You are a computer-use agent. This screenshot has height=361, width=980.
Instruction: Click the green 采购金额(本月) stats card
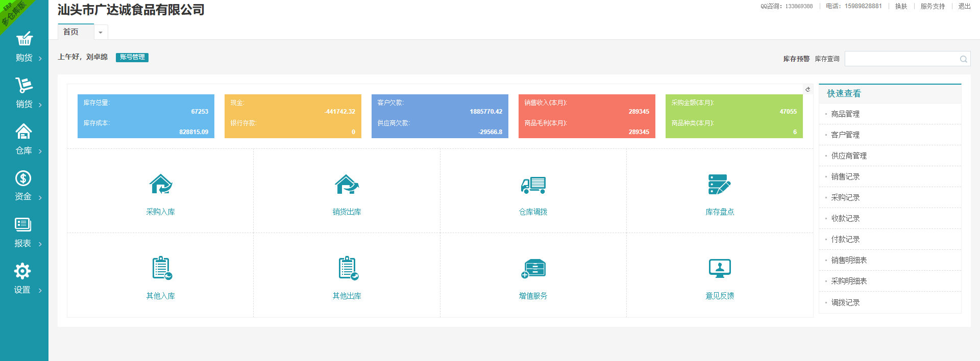734,116
